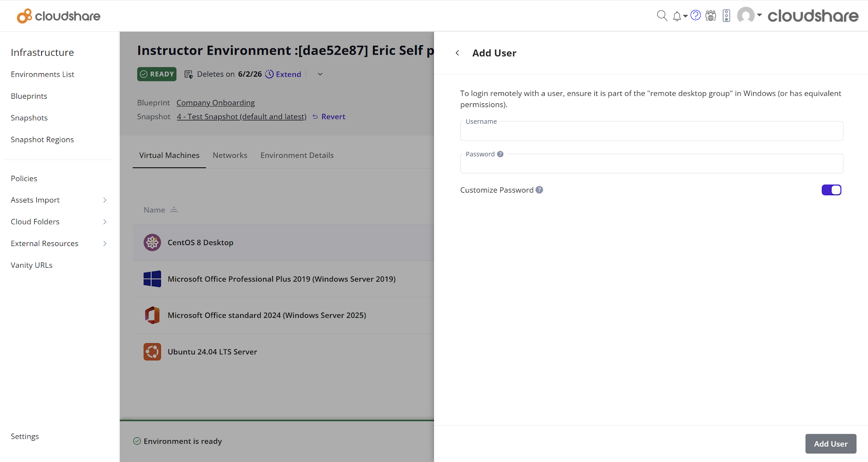
Task: Expand External Resources submenu
Action: click(105, 243)
